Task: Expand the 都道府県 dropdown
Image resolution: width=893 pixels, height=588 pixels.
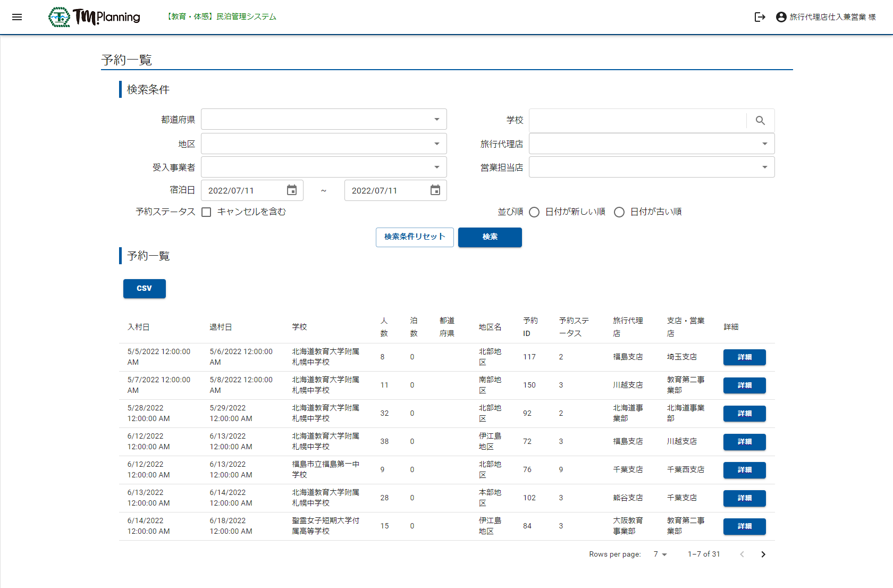Action: pyautogui.click(x=324, y=120)
